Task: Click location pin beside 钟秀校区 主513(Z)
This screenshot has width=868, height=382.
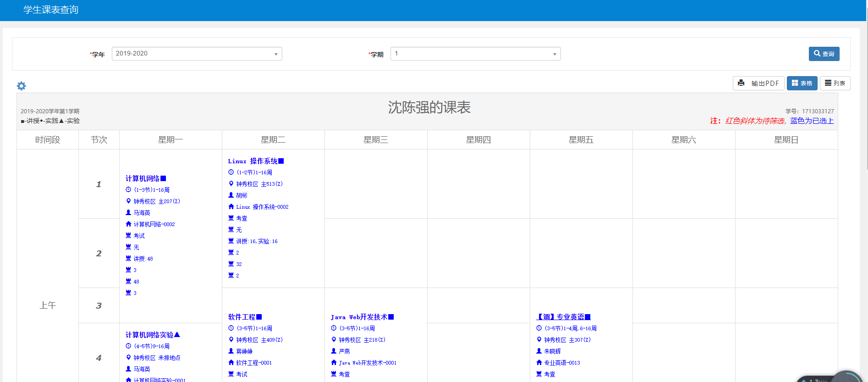Action: click(231, 183)
